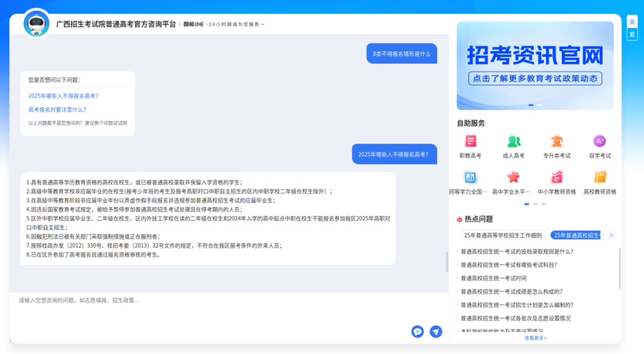
Task: Click the robot avatar logo
Action: (36, 23)
